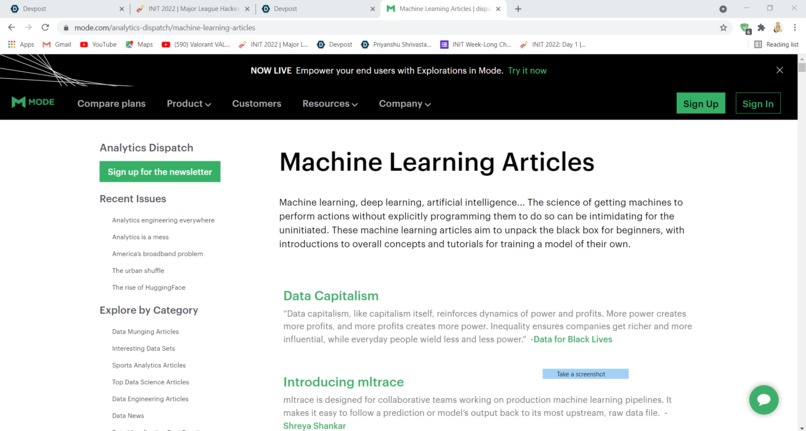Open Interesting Data Sets category
The width and height of the screenshot is (806, 431).
click(143, 348)
